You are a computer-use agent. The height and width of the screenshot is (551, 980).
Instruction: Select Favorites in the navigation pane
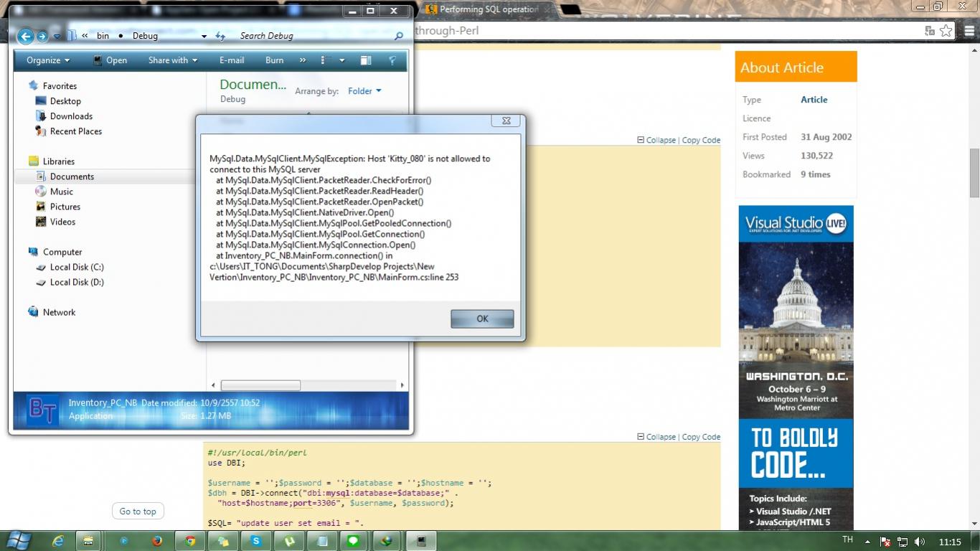click(60, 86)
